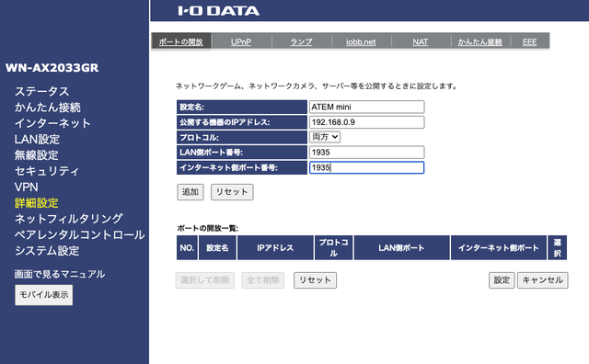Viewport: 589px width, 364px height.
Task: Click the インターネット側ポート番号 label
Action: [x=242, y=167]
